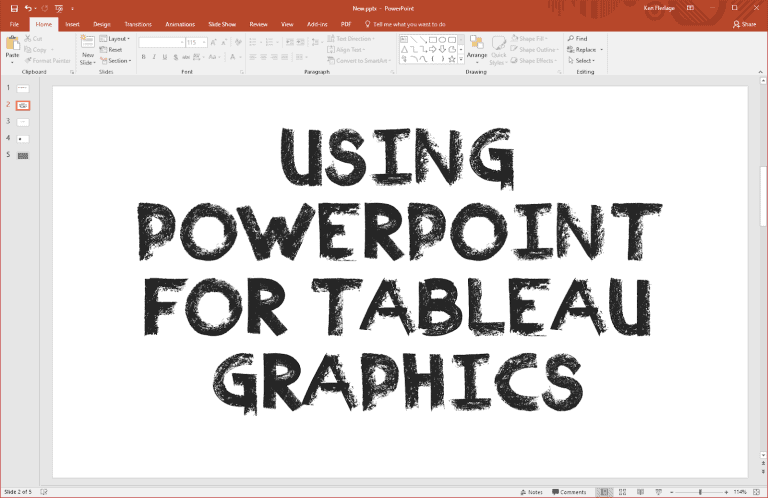
Task: Click the Format Painter button
Action: click(x=48, y=61)
